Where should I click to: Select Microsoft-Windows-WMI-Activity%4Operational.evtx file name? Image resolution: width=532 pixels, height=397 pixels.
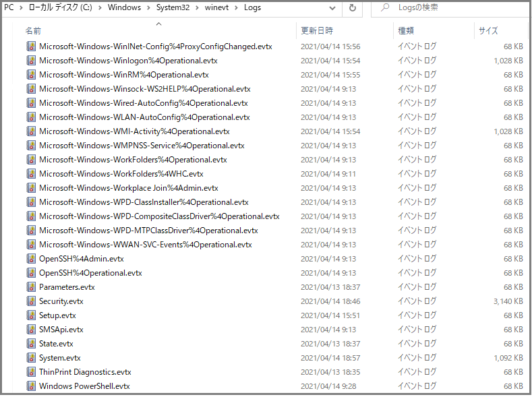(x=134, y=131)
